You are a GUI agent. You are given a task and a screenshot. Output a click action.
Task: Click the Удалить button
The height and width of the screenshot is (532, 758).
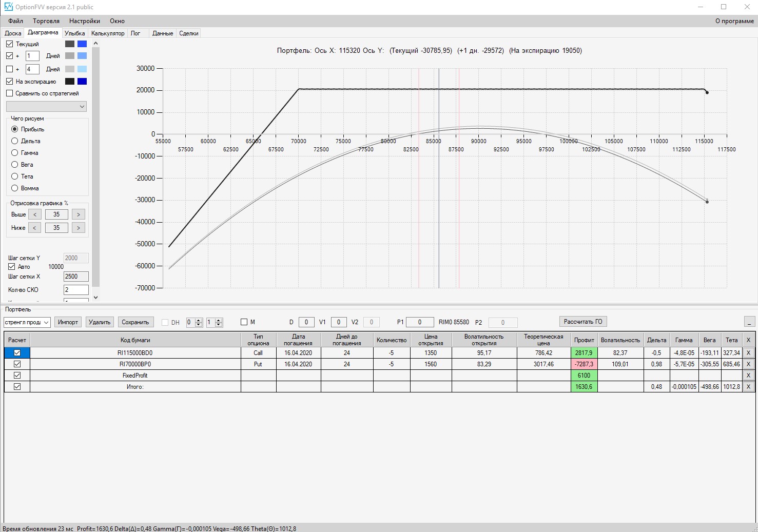100,322
